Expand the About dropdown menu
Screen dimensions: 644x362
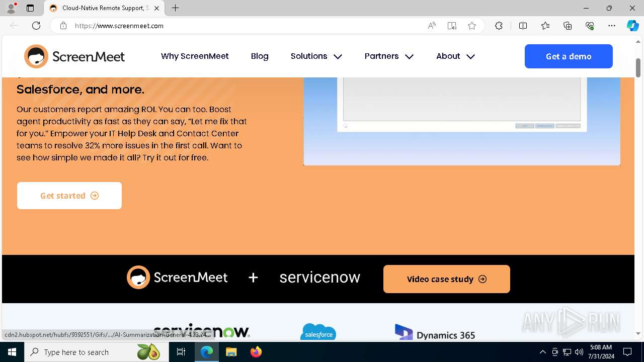456,56
